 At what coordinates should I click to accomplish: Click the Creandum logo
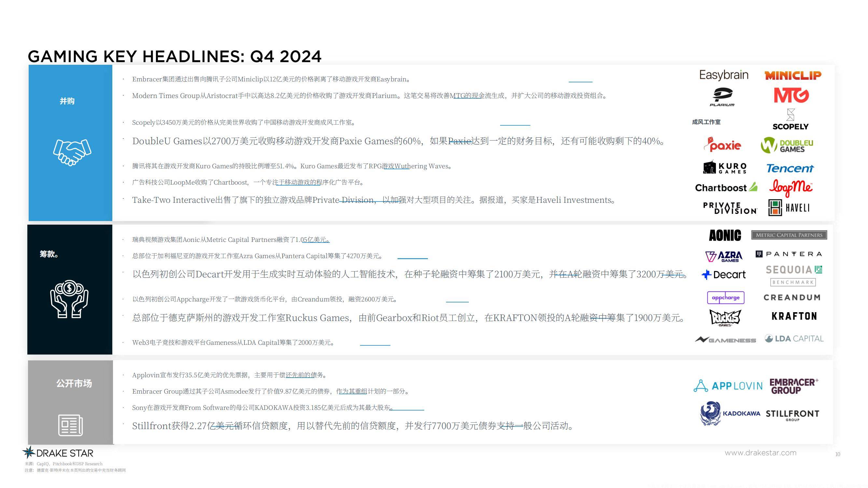pyautogui.click(x=792, y=298)
